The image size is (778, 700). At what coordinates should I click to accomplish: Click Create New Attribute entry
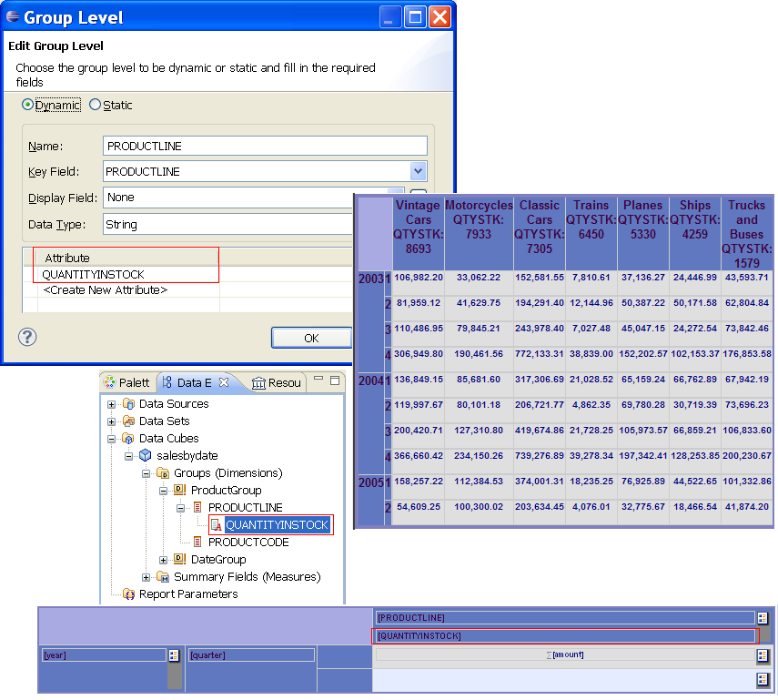click(106, 290)
